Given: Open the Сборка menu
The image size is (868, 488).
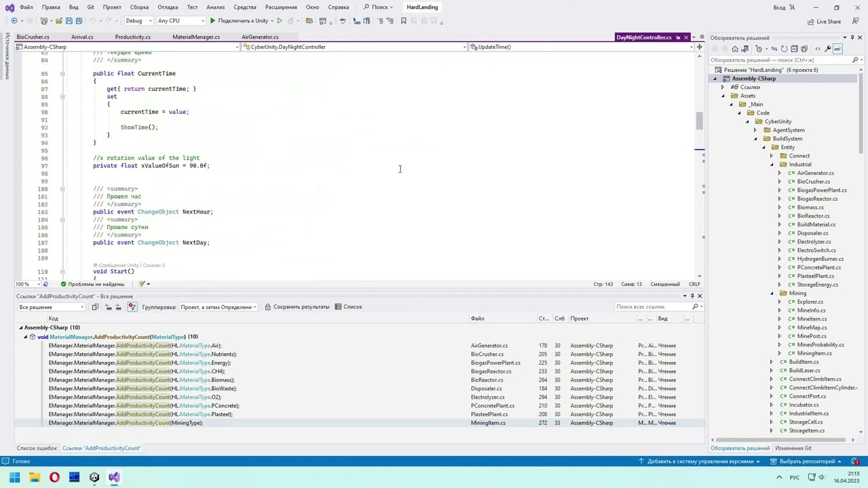Looking at the screenshot, I should (139, 7).
